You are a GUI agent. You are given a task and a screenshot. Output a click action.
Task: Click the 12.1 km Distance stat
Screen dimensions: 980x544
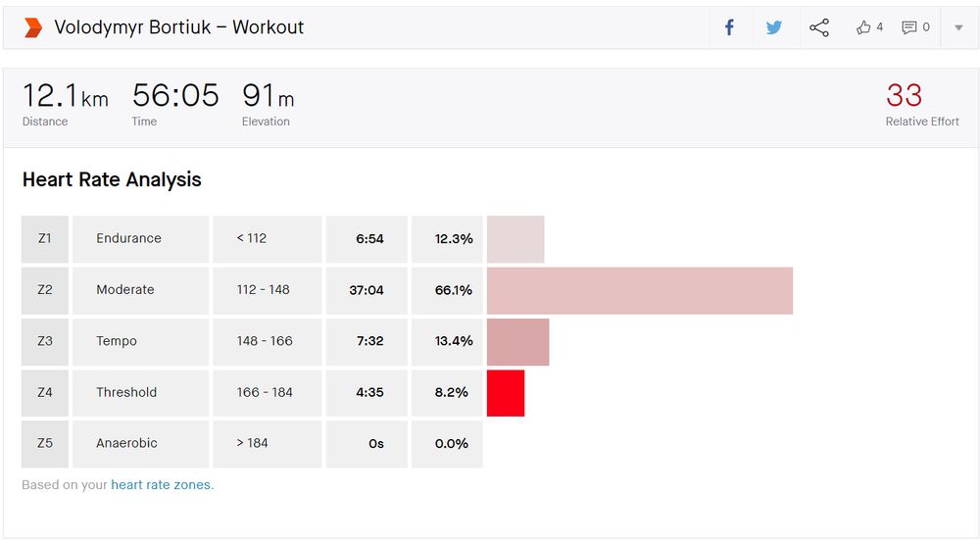(65, 105)
